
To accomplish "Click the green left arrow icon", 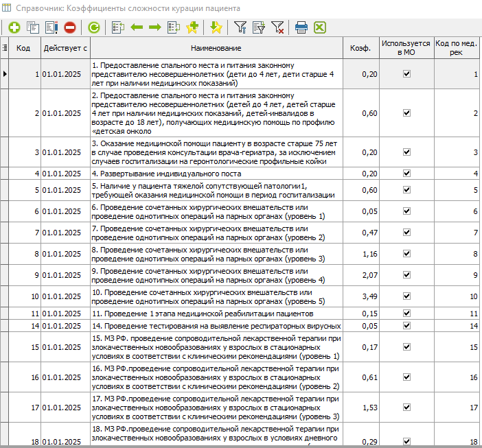I will click(x=137, y=27).
